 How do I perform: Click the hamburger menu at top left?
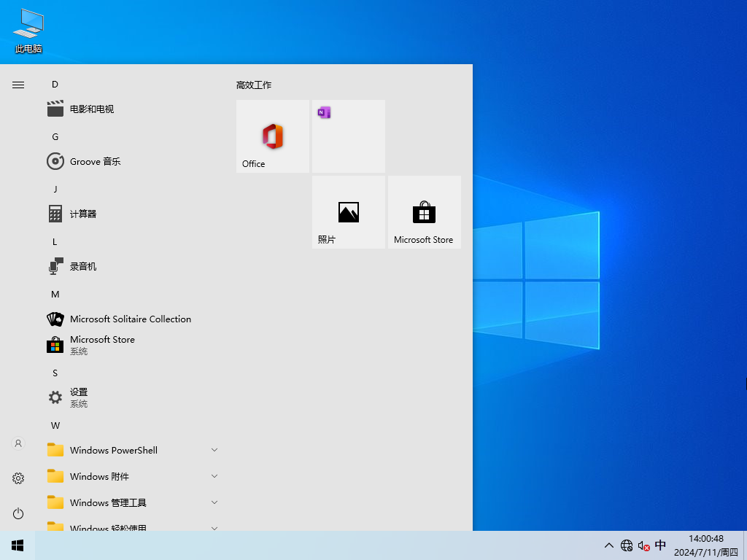click(18, 85)
